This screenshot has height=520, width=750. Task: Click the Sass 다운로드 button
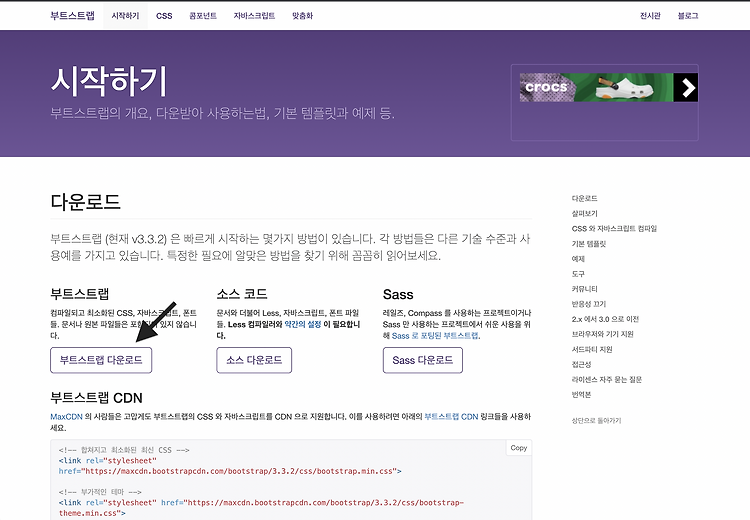coord(423,360)
